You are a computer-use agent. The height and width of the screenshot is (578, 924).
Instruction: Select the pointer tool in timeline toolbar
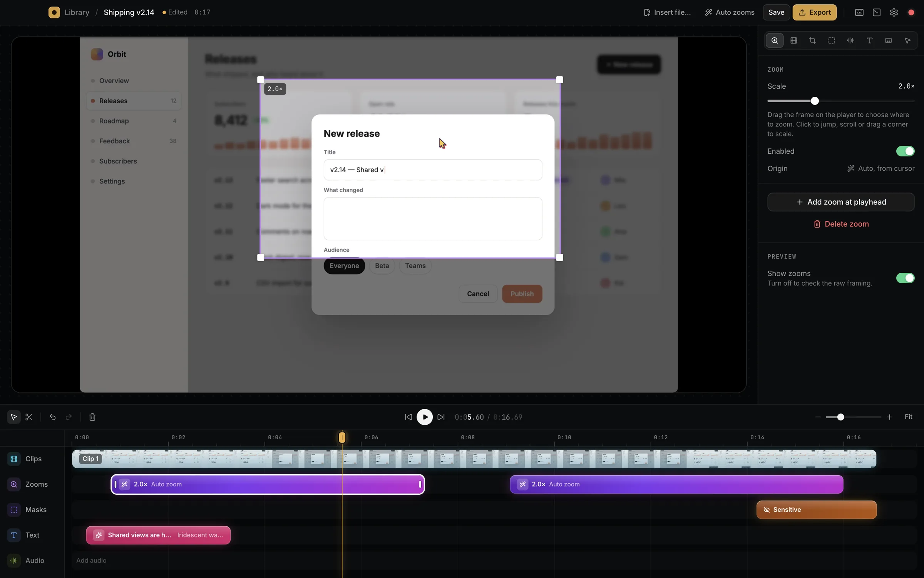(x=13, y=417)
